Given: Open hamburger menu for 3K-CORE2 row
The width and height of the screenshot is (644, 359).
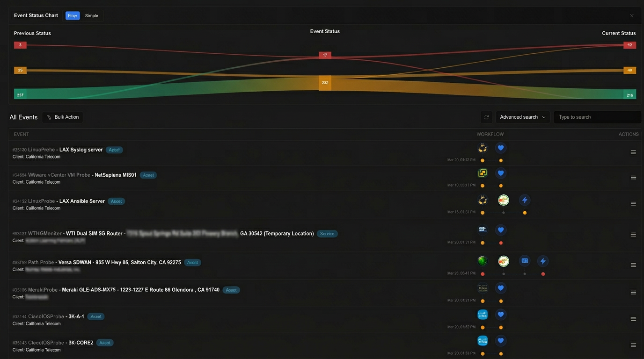Looking at the screenshot, I should pyautogui.click(x=633, y=345).
